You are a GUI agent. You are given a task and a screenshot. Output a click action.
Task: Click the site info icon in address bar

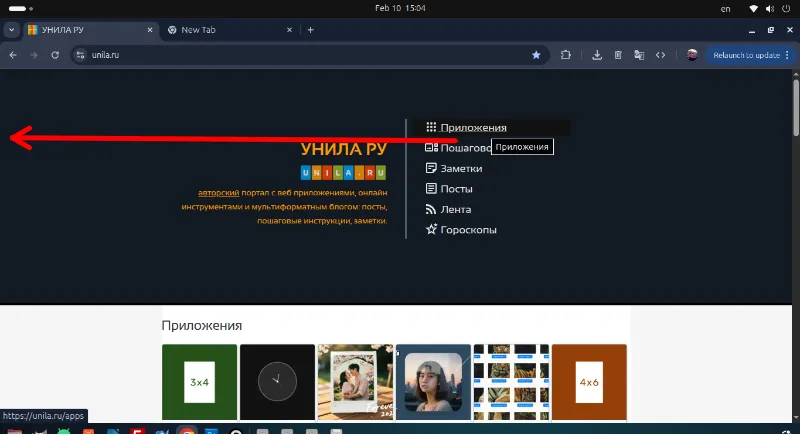83,55
